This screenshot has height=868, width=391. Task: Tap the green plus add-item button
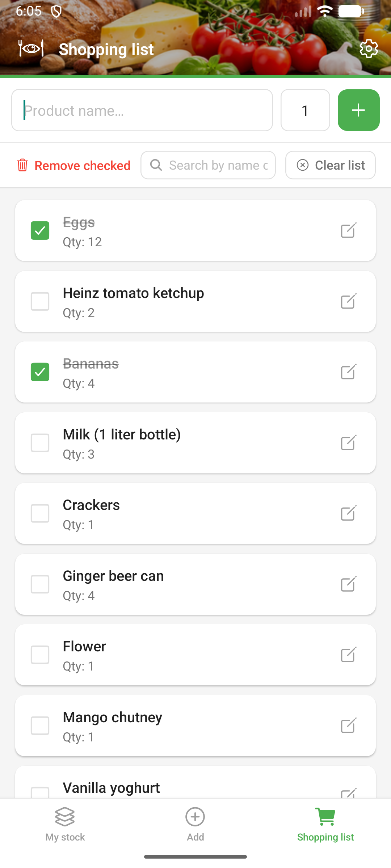click(x=358, y=110)
